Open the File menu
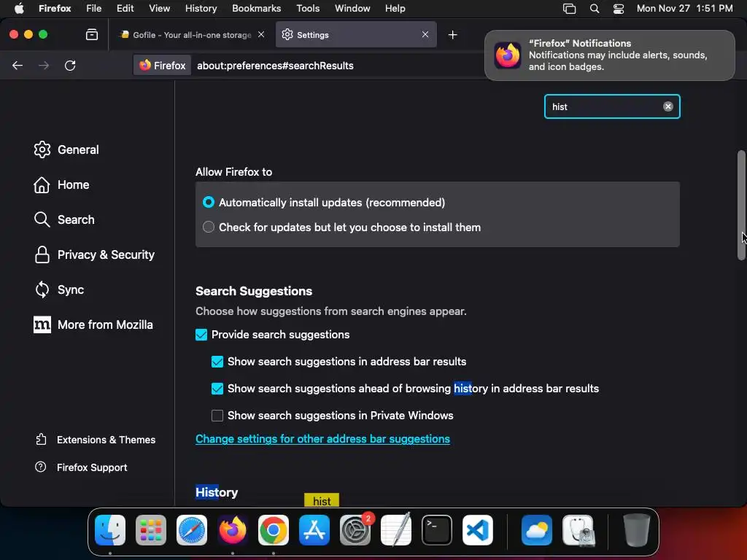747x560 pixels. pos(93,8)
